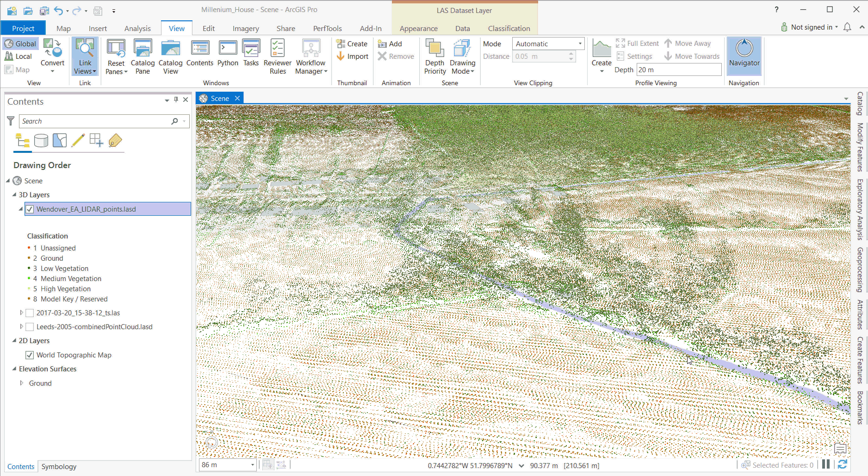The height and width of the screenshot is (476, 868).
Task: Uncheck the World Topographic Map layer
Action: 30,355
